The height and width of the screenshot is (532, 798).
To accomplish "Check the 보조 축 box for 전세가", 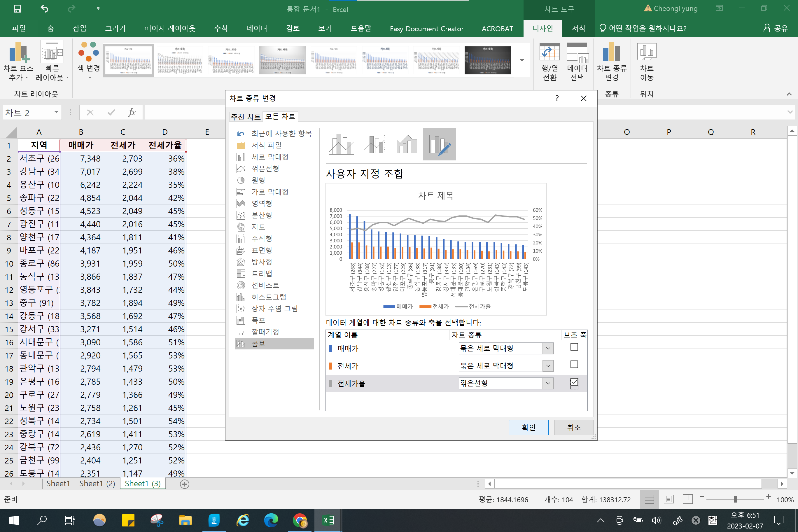I will (x=574, y=364).
